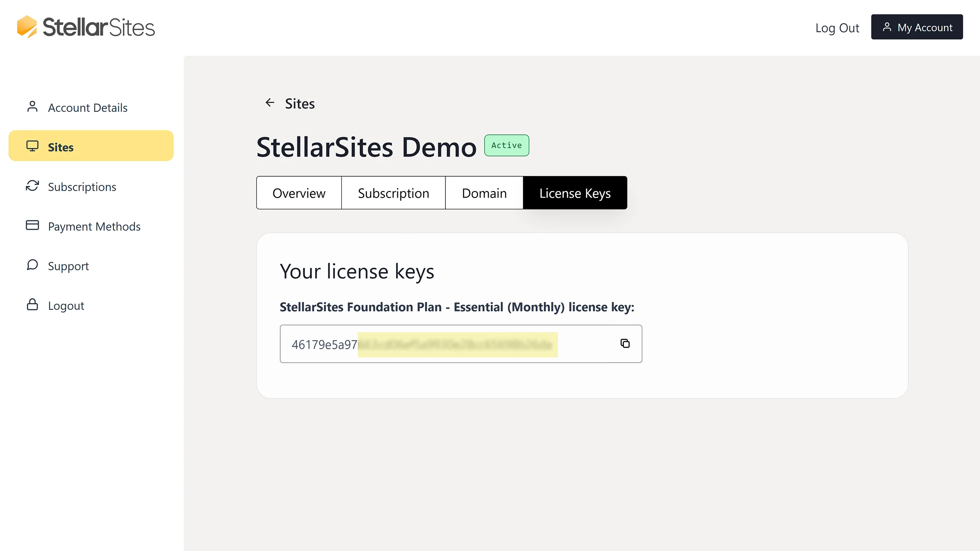This screenshot has width=980, height=551.
Task: Open the Subscription tab
Action: [x=393, y=193]
